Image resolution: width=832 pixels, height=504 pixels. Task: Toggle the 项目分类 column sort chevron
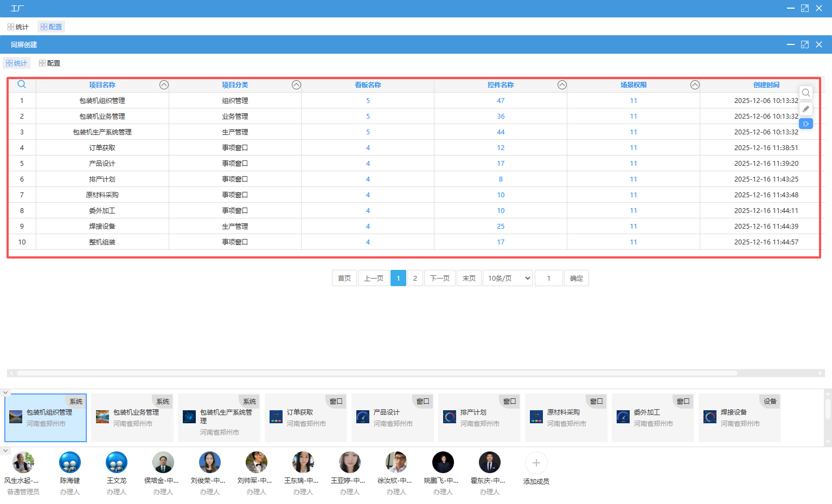[x=296, y=85]
